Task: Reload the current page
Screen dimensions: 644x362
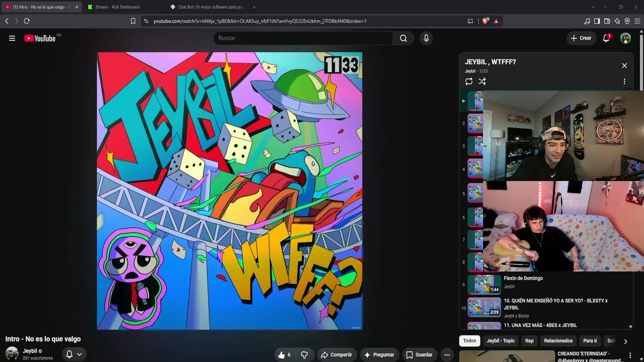Action: click(x=27, y=21)
